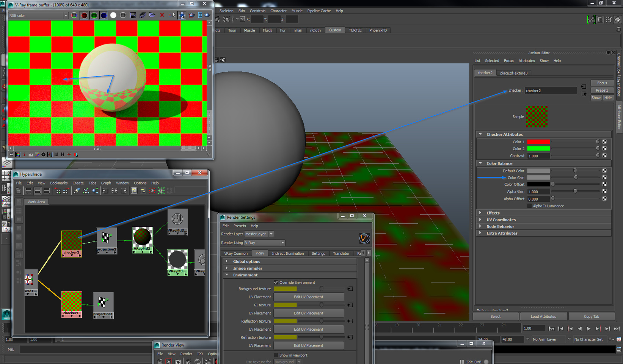
Task: Select the checker2 node in Work Area
Action: pos(72,244)
